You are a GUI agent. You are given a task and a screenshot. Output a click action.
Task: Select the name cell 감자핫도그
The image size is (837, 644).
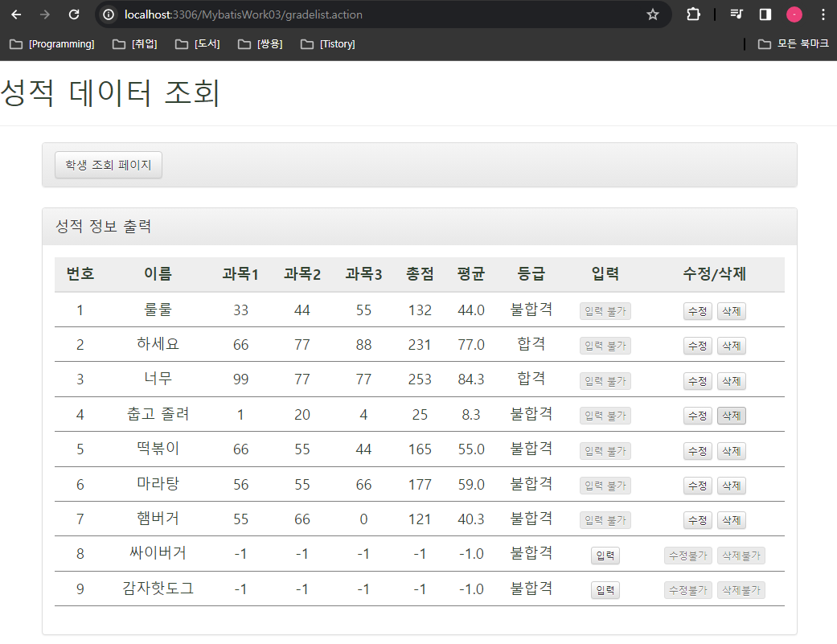[x=158, y=588]
